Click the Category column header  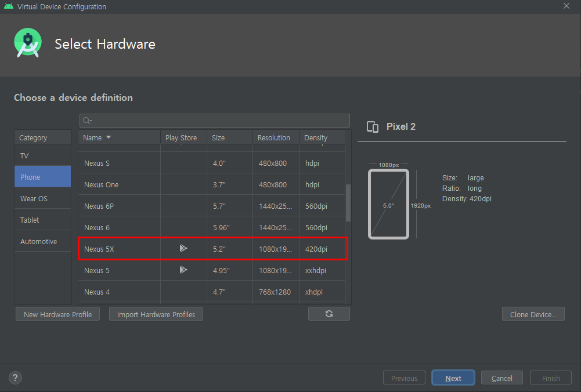42,137
